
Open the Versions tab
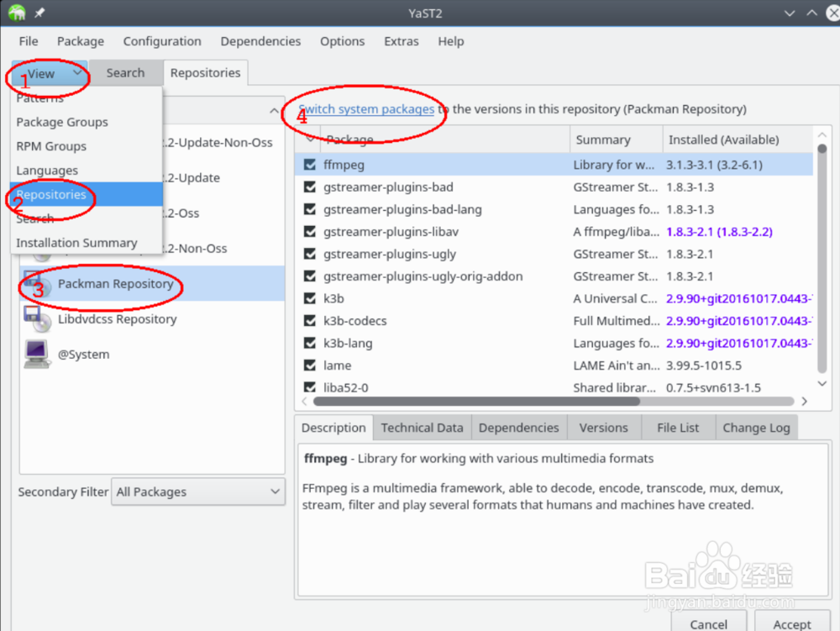click(x=604, y=428)
